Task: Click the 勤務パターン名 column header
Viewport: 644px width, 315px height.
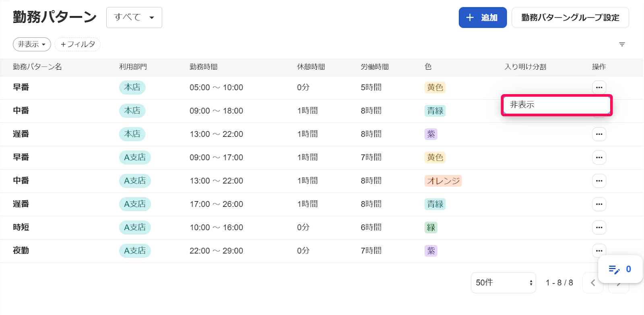Action: tap(37, 67)
